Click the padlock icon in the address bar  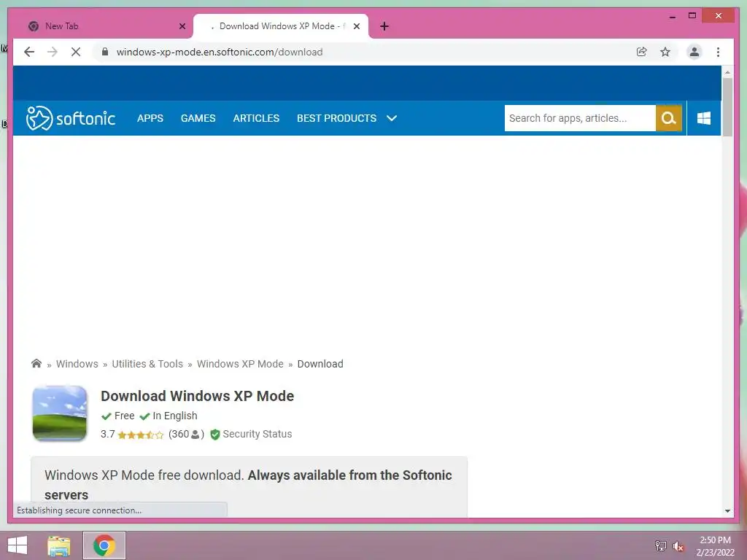(x=105, y=52)
